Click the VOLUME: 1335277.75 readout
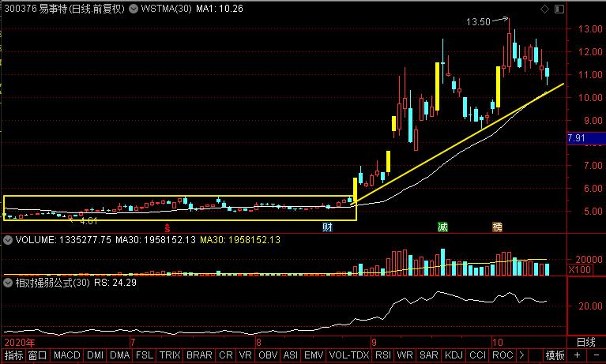 tap(63, 240)
